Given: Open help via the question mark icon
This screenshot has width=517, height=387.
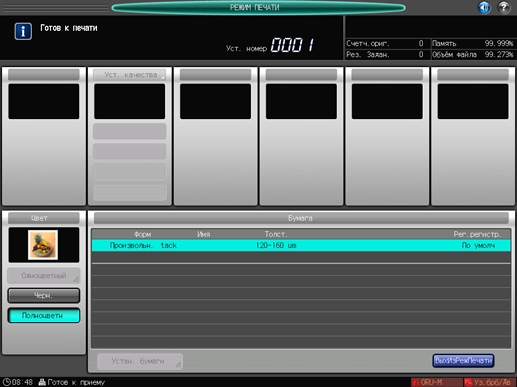Looking at the screenshot, I should point(504,7).
